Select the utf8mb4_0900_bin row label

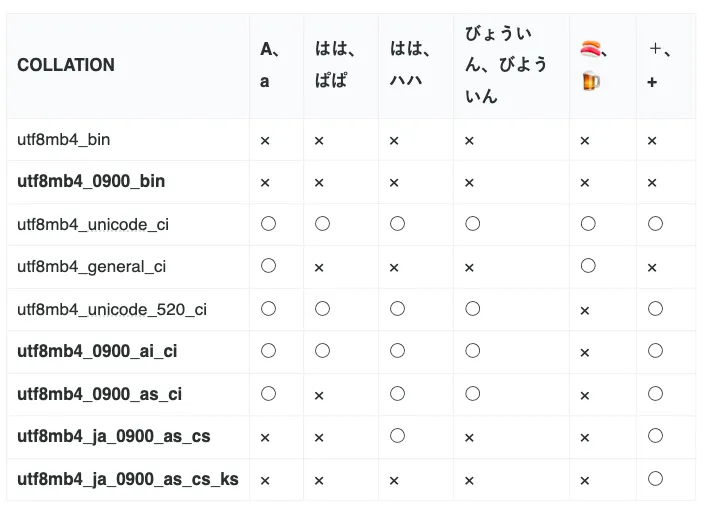click(91, 182)
